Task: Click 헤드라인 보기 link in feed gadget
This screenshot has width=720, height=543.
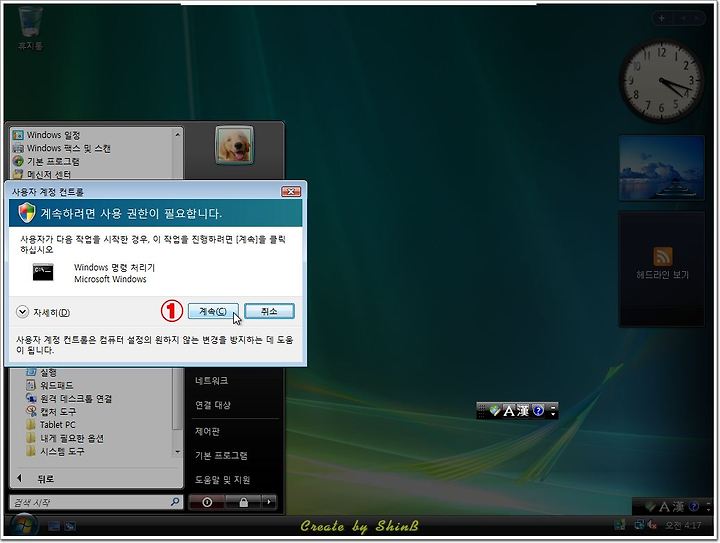Action: point(663,275)
